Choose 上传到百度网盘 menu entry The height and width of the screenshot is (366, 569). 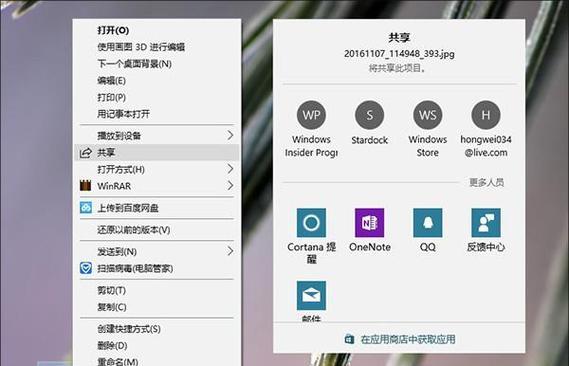pos(128,208)
